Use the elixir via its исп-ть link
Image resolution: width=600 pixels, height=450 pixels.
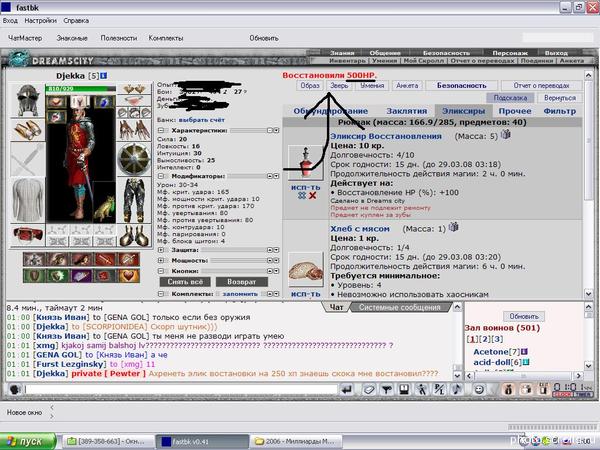pos(305,188)
